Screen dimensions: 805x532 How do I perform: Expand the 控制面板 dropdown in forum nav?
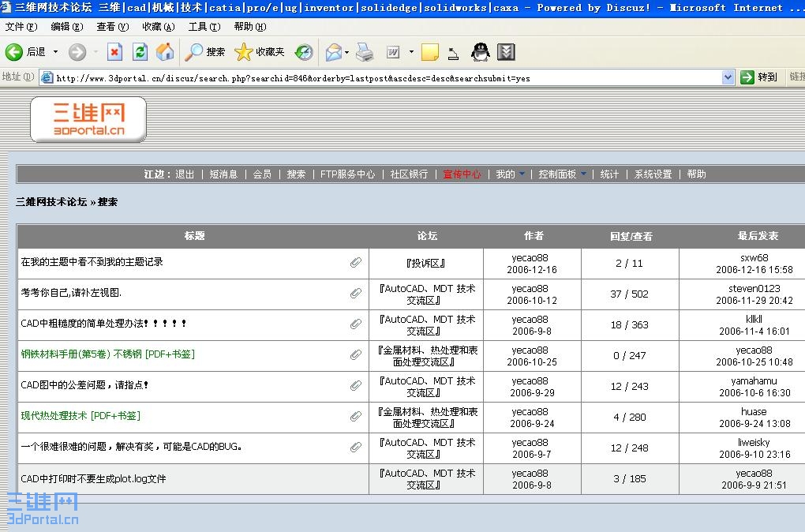pyautogui.click(x=583, y=174)
